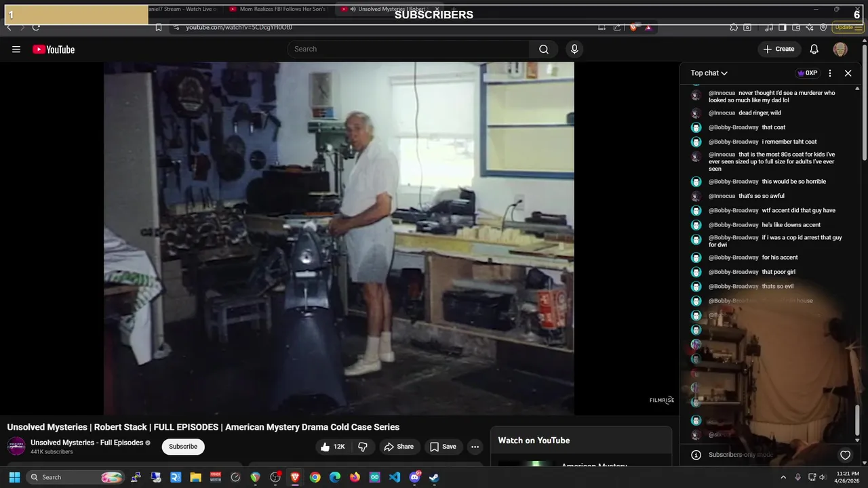Click chat message 'he's like downs accent'

click(791, 225)
